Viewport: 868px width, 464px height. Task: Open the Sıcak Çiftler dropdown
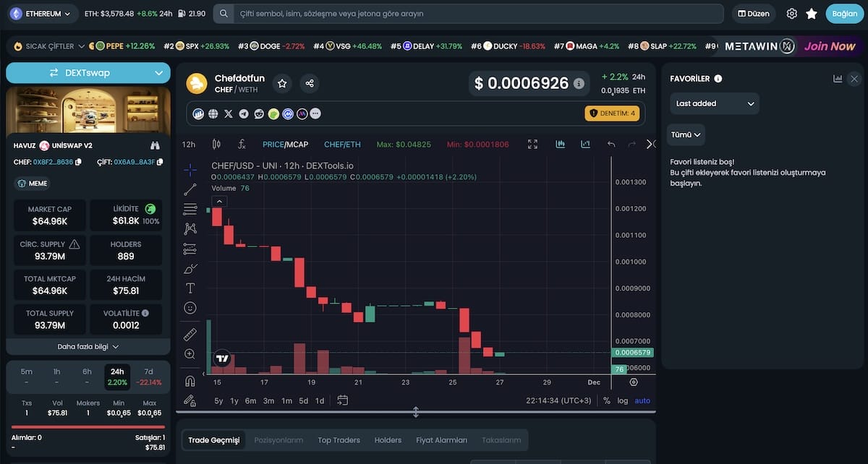tap(48, 46)
